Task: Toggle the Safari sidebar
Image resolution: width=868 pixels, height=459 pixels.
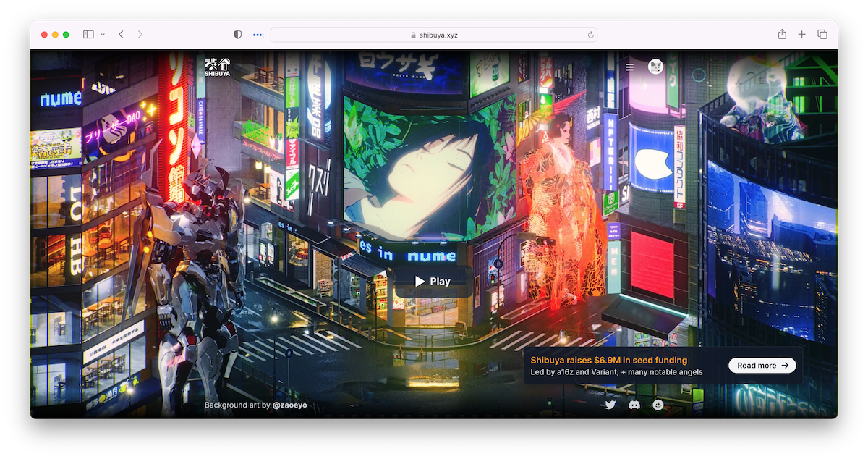Action: pos(88,35)
